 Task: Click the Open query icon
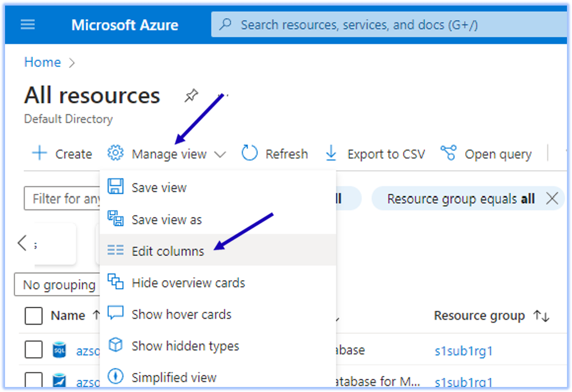(448, 153)
